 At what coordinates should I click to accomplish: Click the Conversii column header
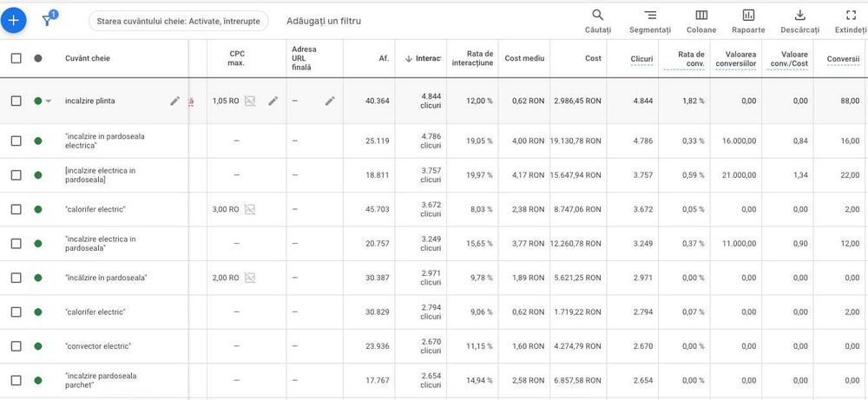[843, 58]
